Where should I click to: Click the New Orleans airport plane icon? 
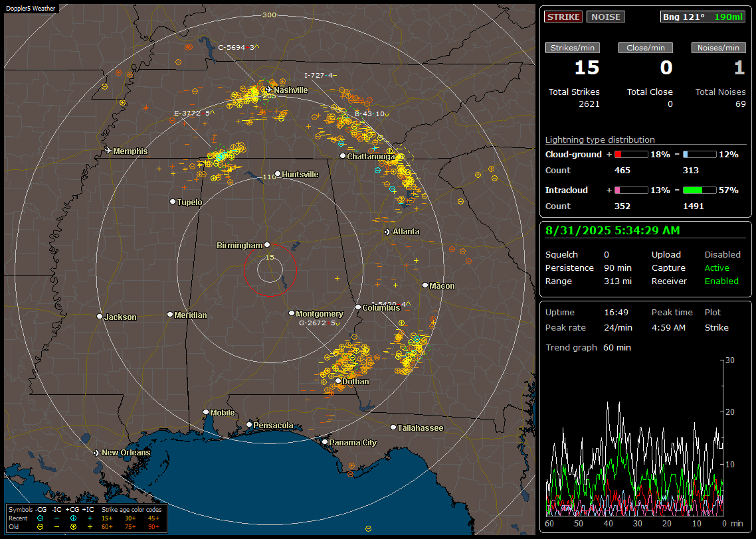[x=97, y=453]
